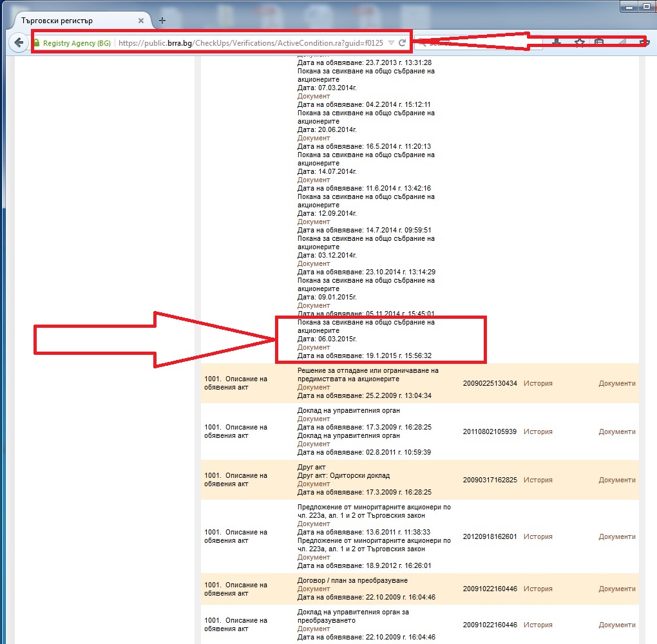Screen dimensions: 657x644
Task: Open История for entry 20090317162825
Action: click(538, 480)
